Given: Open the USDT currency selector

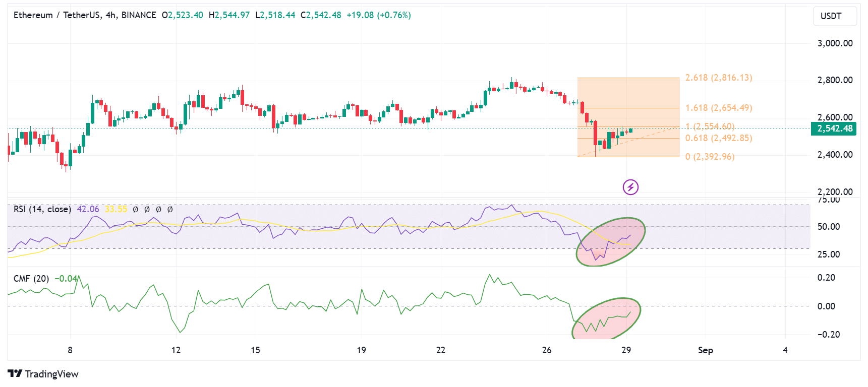Looking at the screenshot, I should coord(835,16).
